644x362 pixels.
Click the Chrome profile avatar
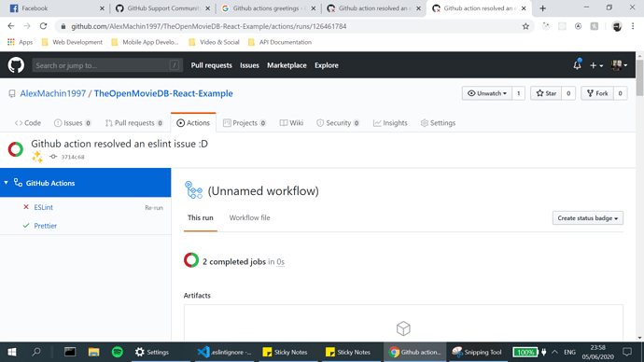point(617,26)
